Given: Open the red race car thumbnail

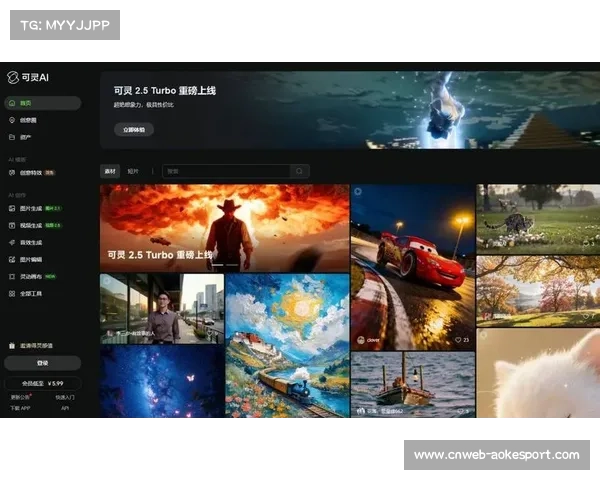Looking at the screenshot, I should pyautogui.click(x=412, y=265).
